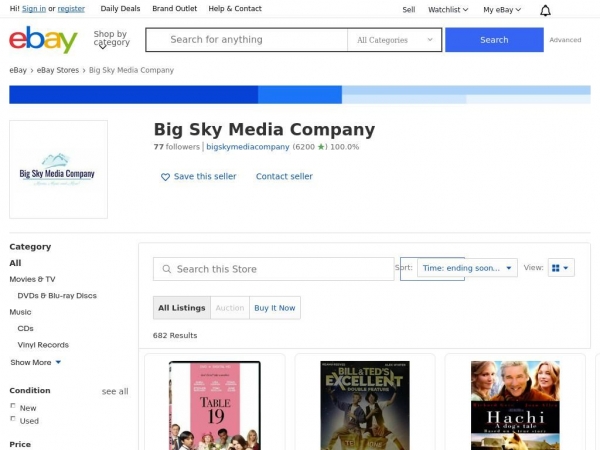This screenshot has width=600, height=450.
Task: Open the My eBay dropdown
Action: (x=502, y=10)
